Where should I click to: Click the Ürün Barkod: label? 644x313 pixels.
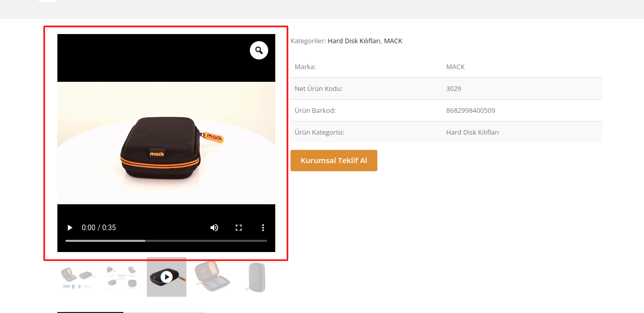[x=315, y=110]
